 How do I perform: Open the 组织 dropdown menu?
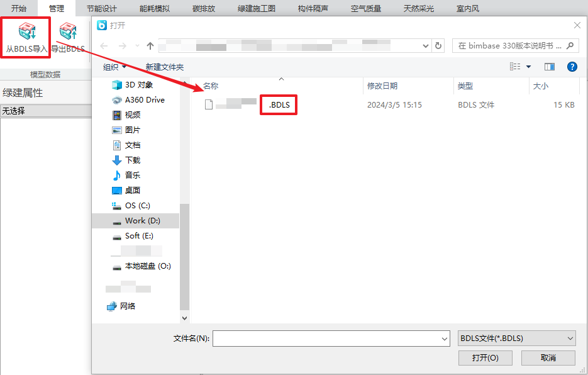point(114,67)
